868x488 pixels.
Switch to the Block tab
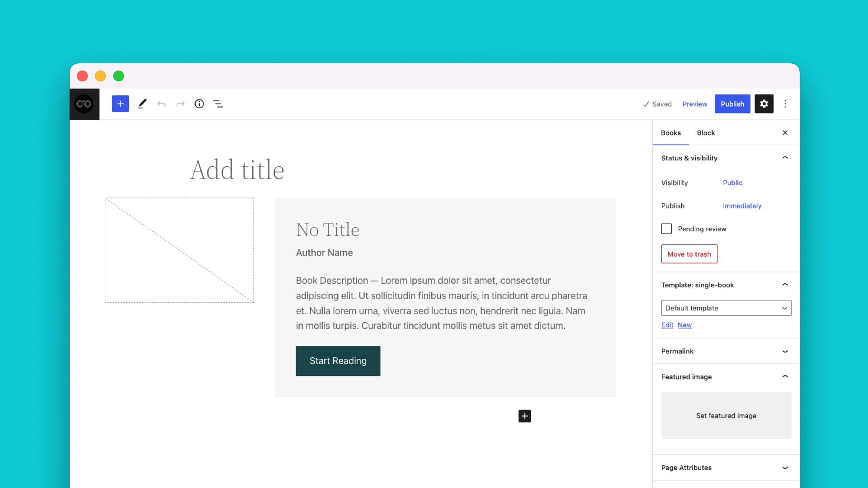706,132
